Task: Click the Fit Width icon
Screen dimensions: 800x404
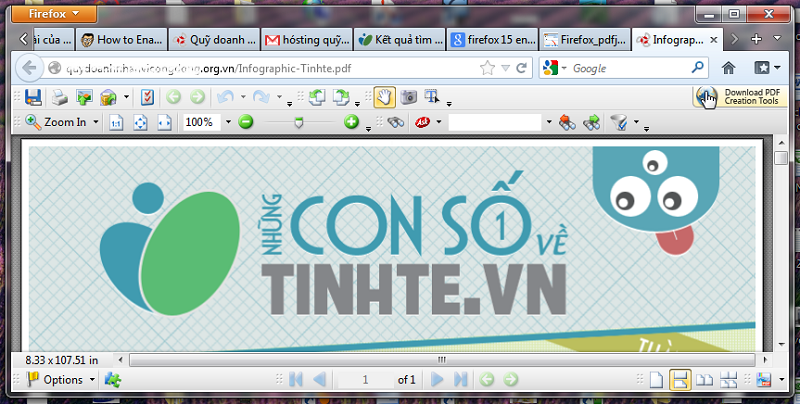Action: point(164,122)
